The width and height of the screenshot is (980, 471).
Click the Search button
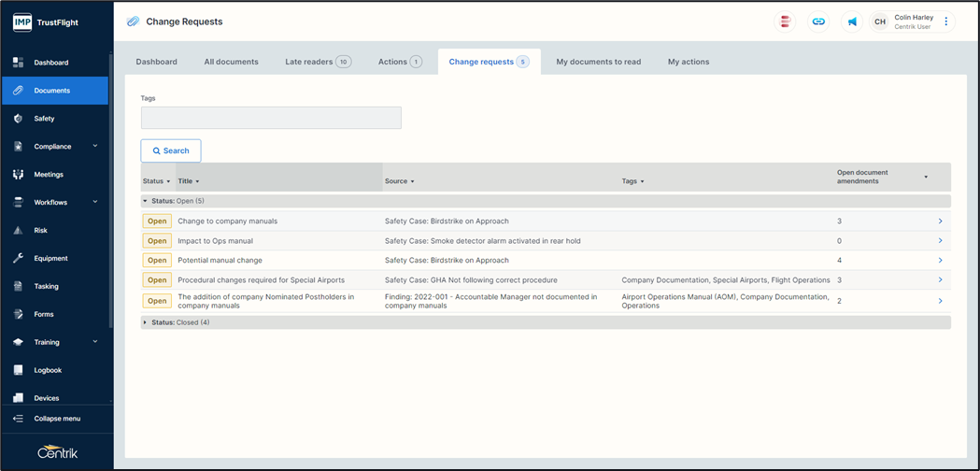pyautogui.click(x=171, y=150)
